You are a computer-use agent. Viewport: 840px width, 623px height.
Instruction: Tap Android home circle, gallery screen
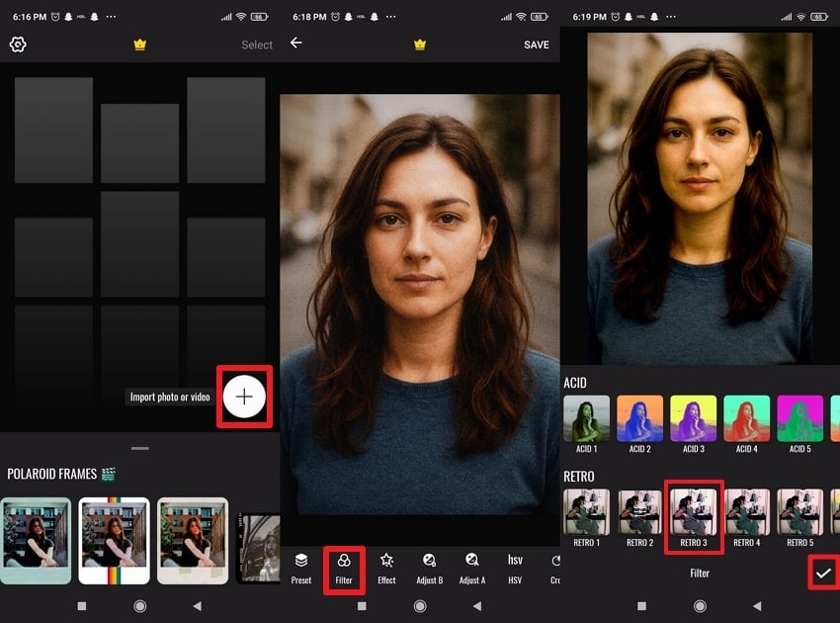tap(139, 606)
